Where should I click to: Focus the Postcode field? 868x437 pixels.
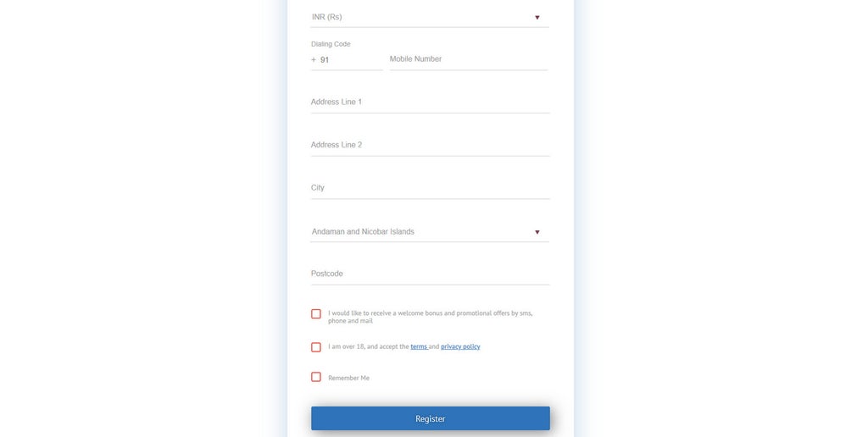point(430,274)
